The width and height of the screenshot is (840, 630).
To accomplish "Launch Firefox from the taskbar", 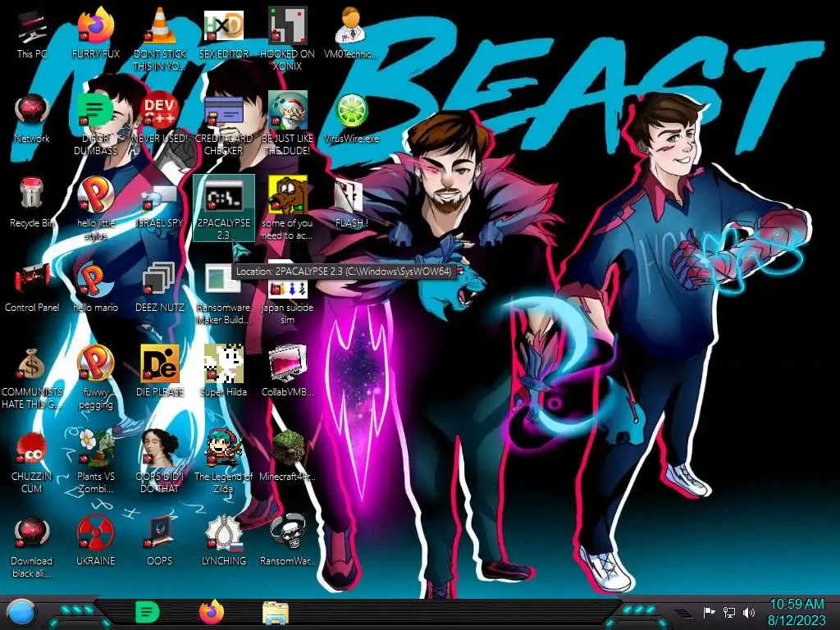I will pos(212,612).
